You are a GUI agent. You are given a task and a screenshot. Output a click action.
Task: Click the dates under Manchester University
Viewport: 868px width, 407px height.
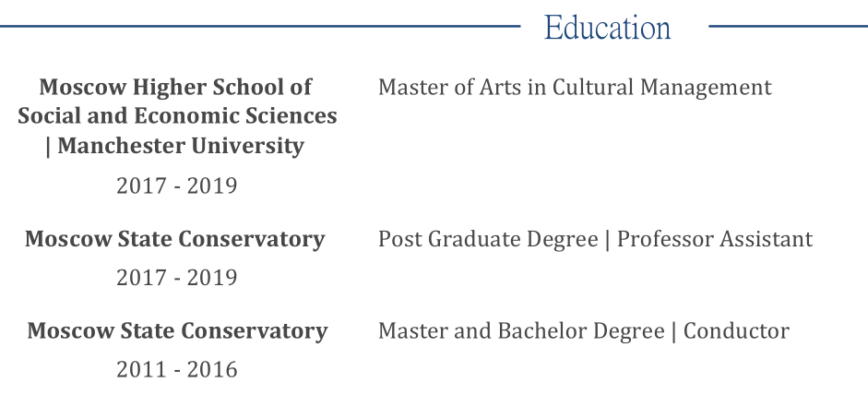click(176, 186)
